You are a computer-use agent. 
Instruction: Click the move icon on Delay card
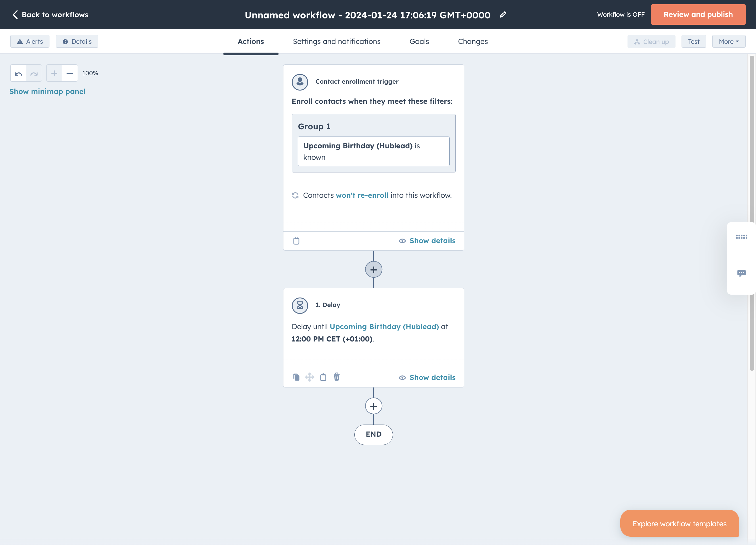310,377
